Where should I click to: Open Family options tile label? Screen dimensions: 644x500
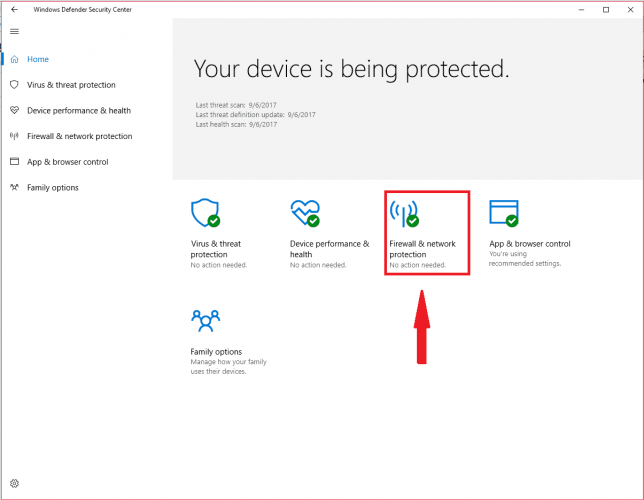click(x=216, y=352)
